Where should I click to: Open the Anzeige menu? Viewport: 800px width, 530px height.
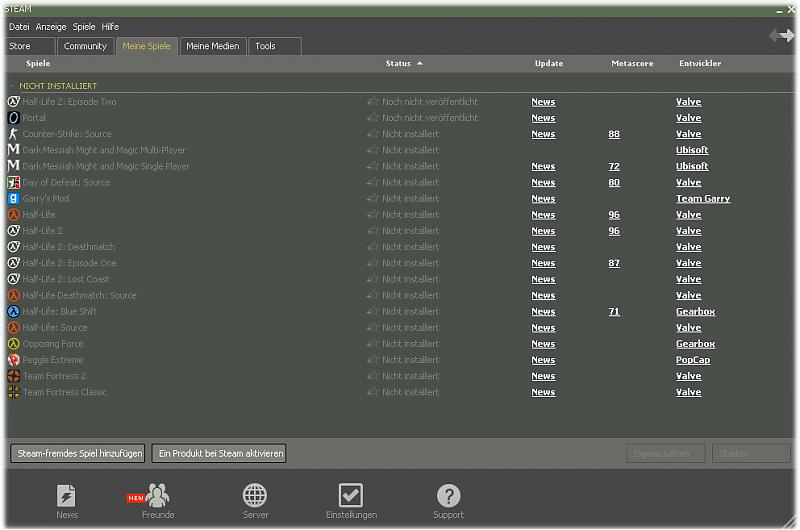(x=51, y=27)
